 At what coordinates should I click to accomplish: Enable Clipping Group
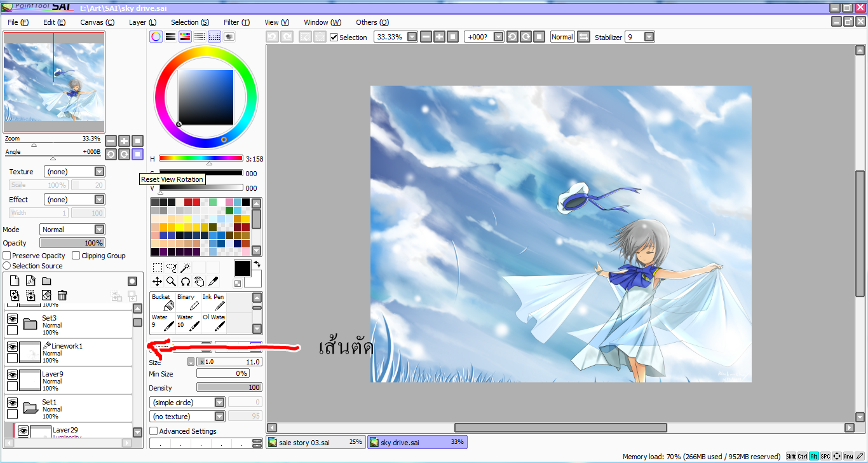(76, 256)
